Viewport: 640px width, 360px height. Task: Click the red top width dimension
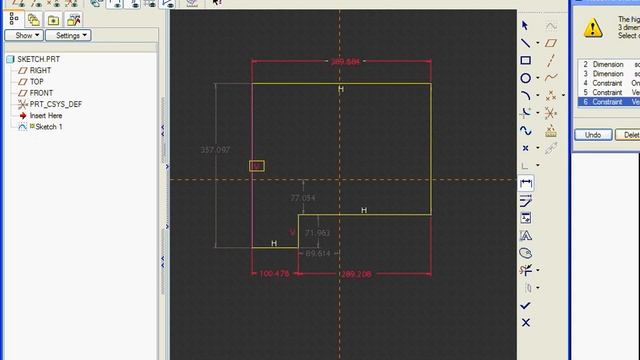click(x=345, y=62)
